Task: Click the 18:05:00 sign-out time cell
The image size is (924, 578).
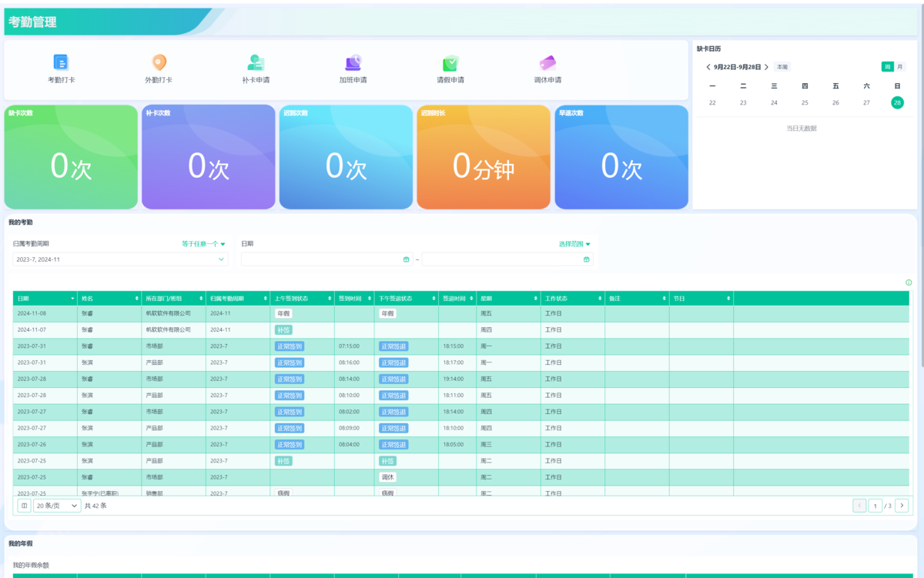Action: click(x=457, y=444)
